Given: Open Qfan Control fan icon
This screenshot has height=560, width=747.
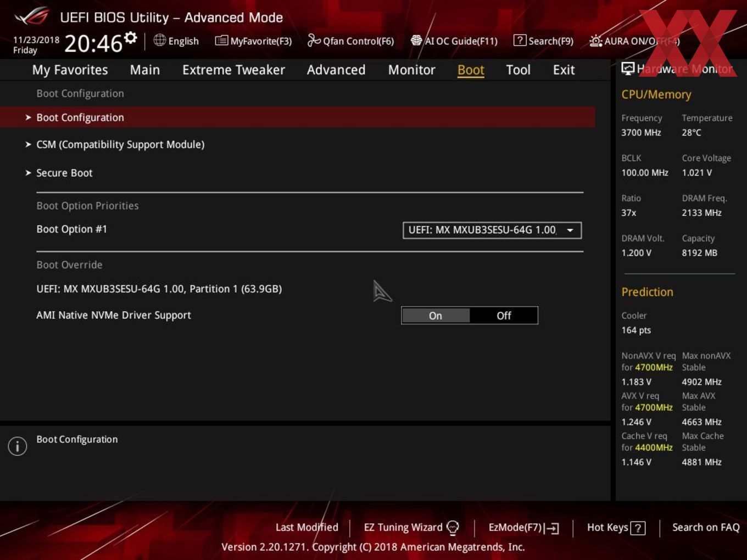Looking at the screenshot, I should [314, 40].
